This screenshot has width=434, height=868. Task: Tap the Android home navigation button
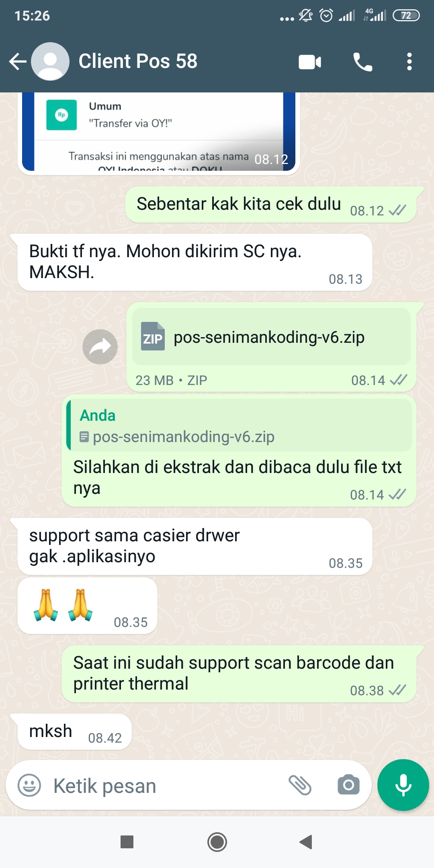(x=217, y=842)
